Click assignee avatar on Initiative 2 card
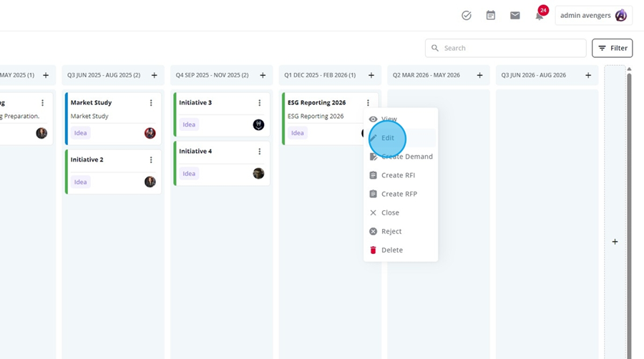 point(150,182)
